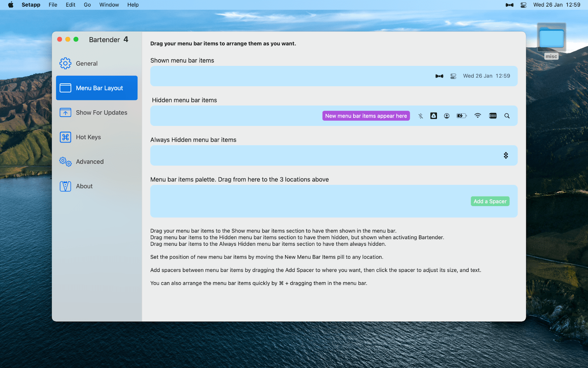Viewport: 588px width, 368px height.
Task: Click the bow tie icon in Shown items
Action: [439, 76]
